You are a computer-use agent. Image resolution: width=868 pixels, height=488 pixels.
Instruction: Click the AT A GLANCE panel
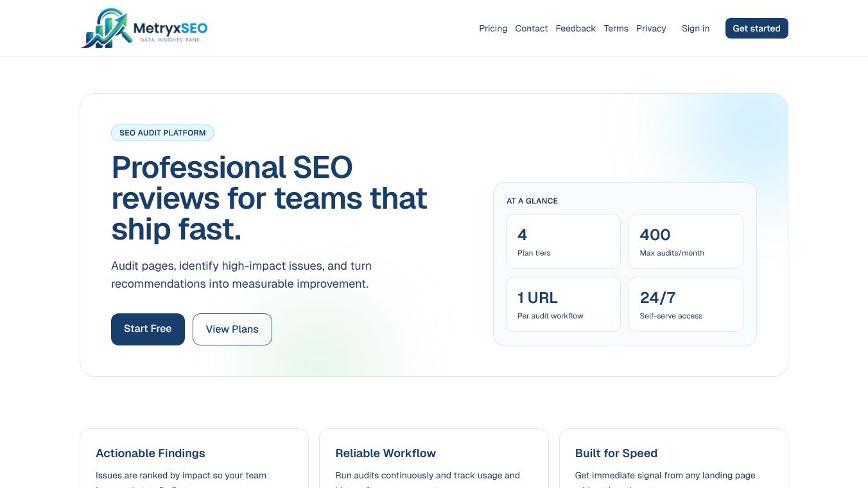(x=625, y=263)
